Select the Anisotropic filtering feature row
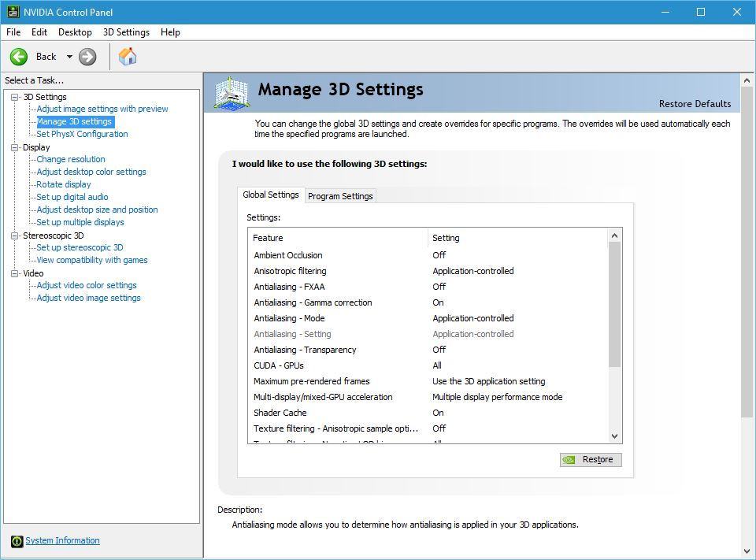 point(428,271)
